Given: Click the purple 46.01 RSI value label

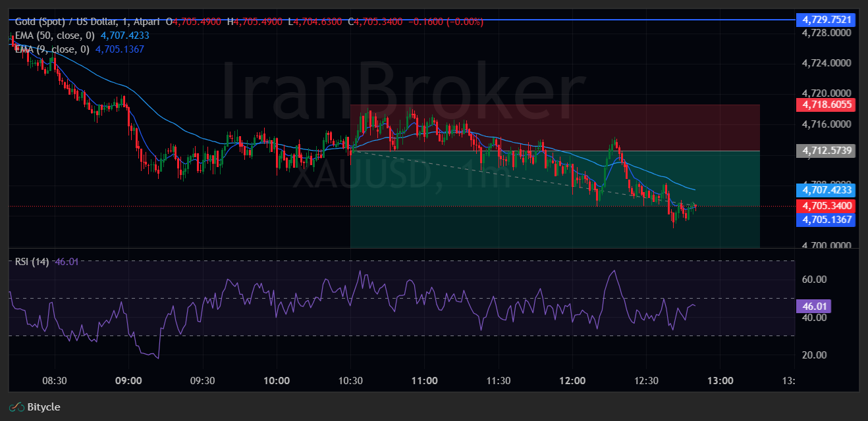Looking at the screenshot, I should (x=813, y=306).
